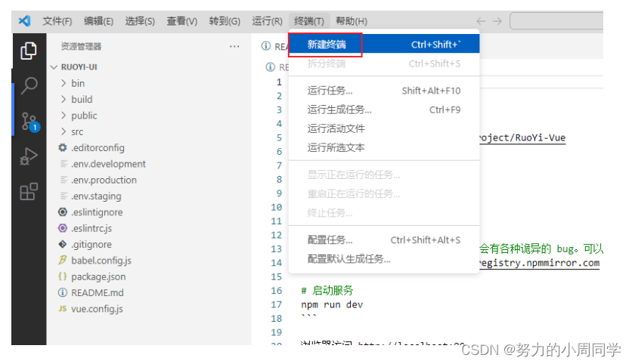
Task: Open the Source Control icon with badge
Action: [29, 122]
